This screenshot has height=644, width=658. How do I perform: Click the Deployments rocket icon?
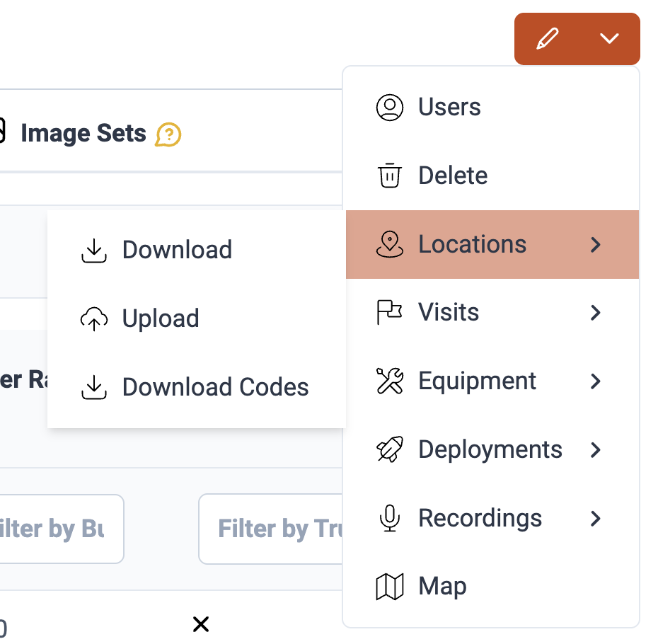tap(389, 449)
